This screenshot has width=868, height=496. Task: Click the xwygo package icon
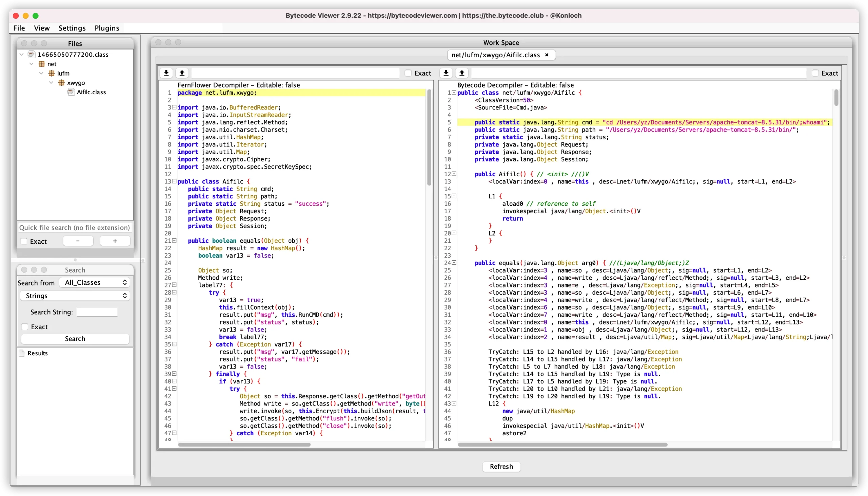[61, 83]
